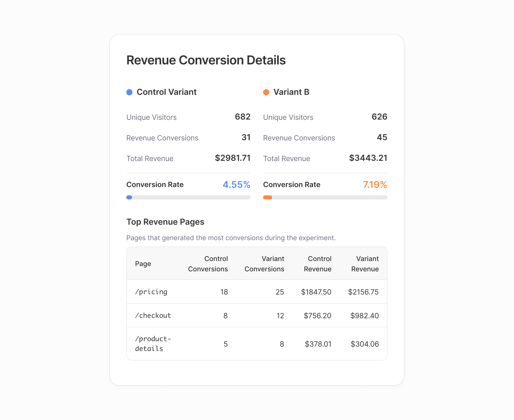
Task: Click the Control Revenue column header
Action: (x=318, y=264)
